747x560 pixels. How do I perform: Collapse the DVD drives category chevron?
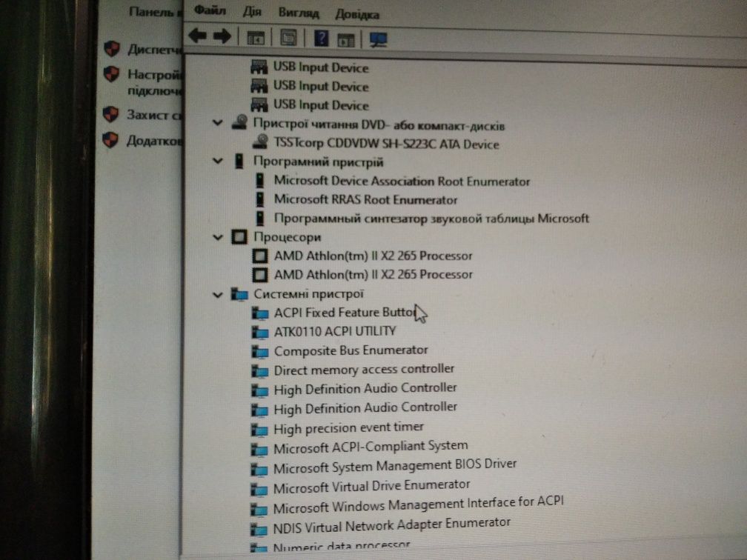(218, 123)
